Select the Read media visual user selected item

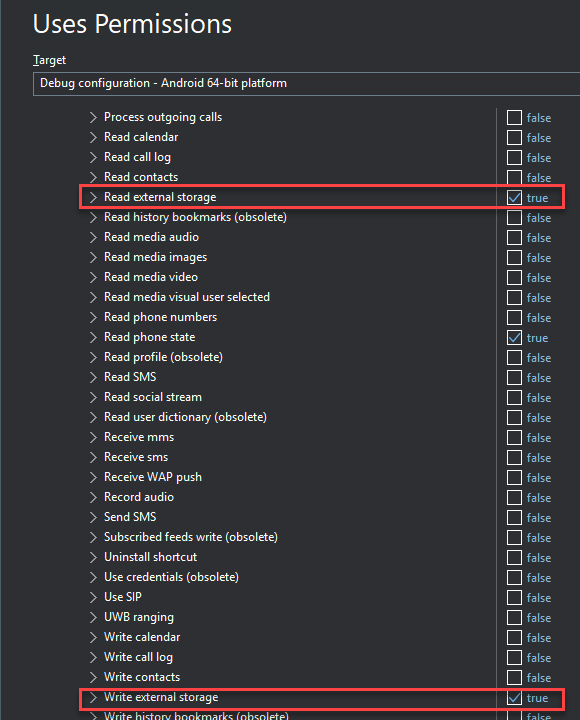click(187, 297)
